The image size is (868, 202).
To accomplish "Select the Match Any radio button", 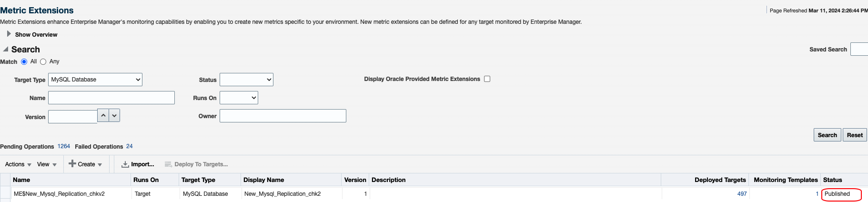I will pos(43,61).
